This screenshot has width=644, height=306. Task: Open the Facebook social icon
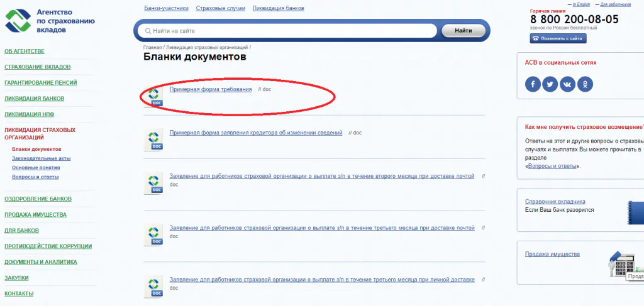pyautogui.click(x=533, y=84)
